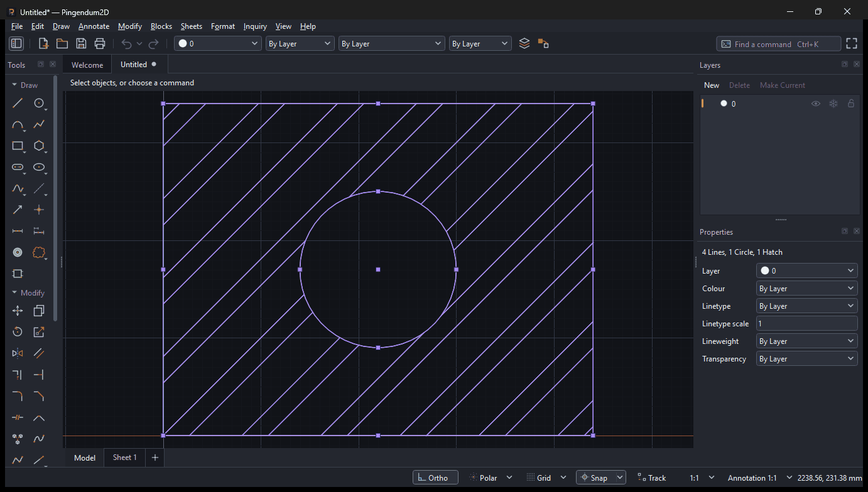Click layer 0 white colour swatch in Layers list
This screenshot has height=492, width=868.
pyautogui.click(x=724, y=104)
